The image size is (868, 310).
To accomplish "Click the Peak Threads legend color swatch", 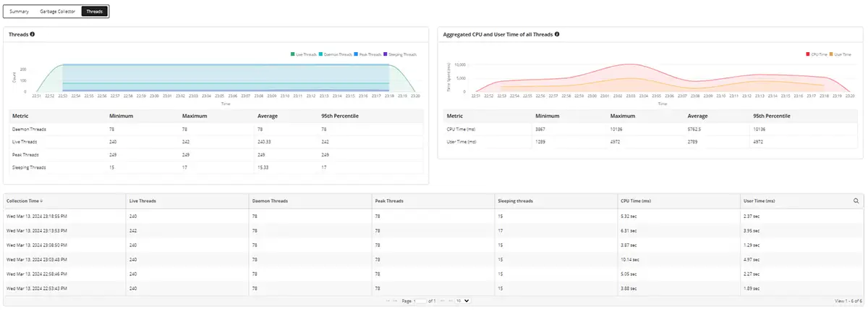I will tap(359, 54).
